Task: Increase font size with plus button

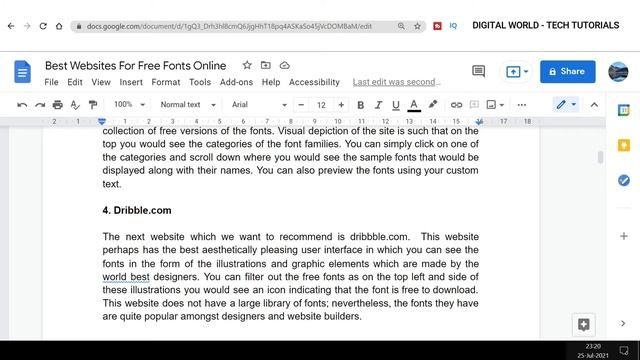Action: tap(341, 105)
